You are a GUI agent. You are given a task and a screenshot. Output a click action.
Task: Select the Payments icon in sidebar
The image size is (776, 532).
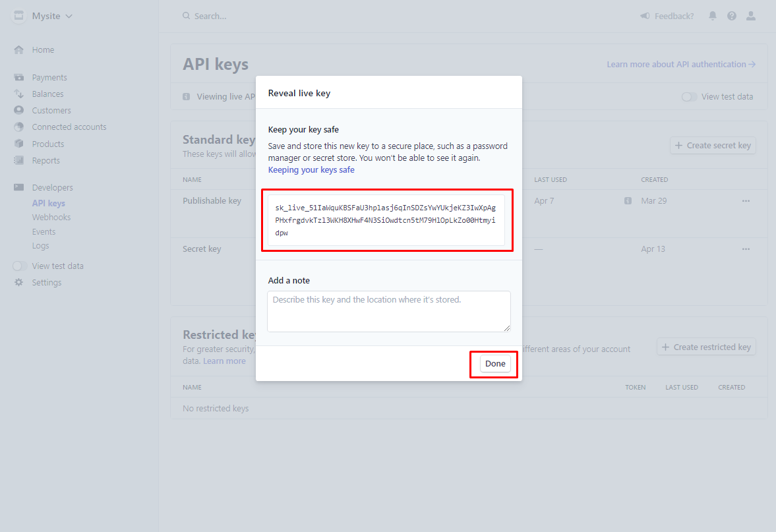point(18,77)
